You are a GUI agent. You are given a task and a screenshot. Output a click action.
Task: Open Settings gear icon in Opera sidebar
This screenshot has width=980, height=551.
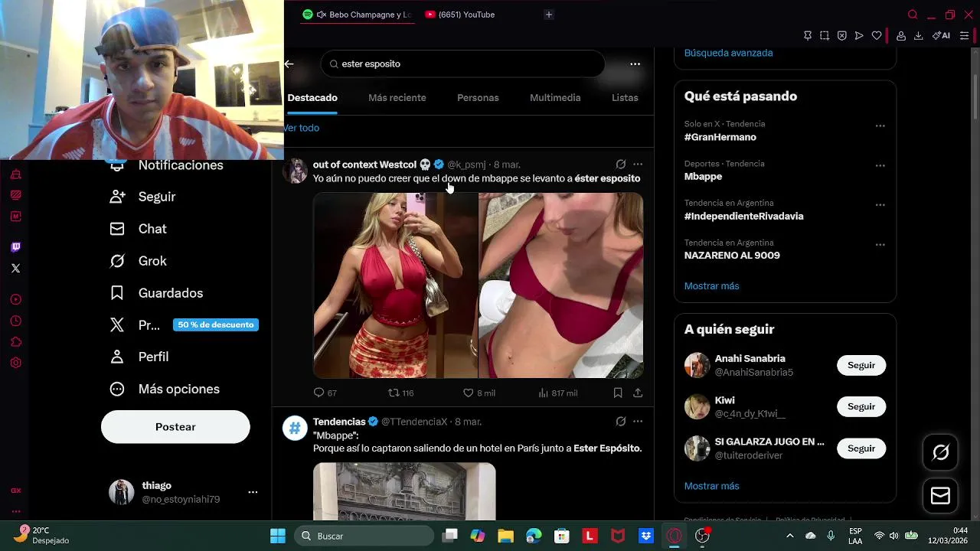point(15,363)
